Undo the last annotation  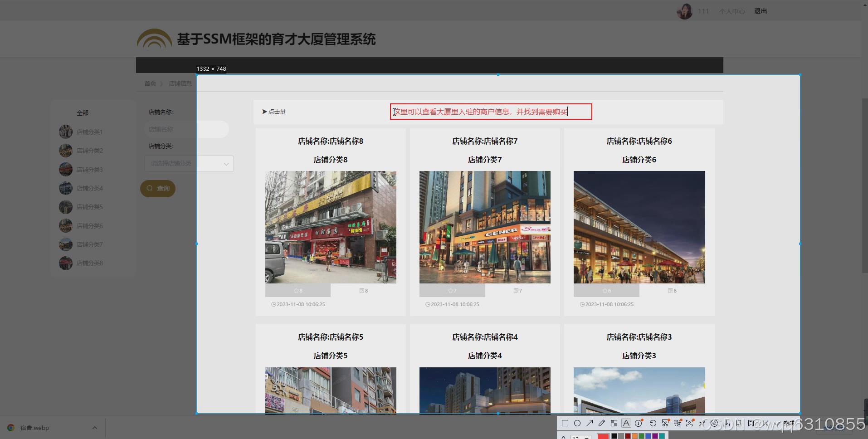point(653,423)
